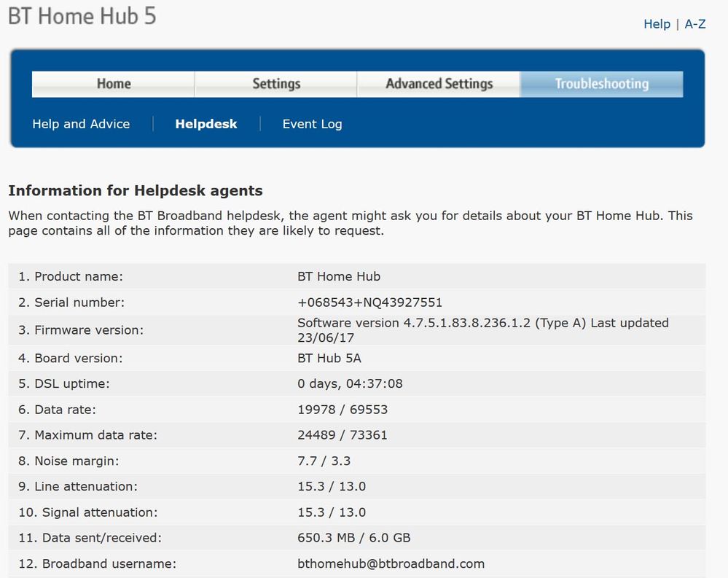
Task: Select maximum data rate '24489 / 73361'
Action: click(343, 435)
